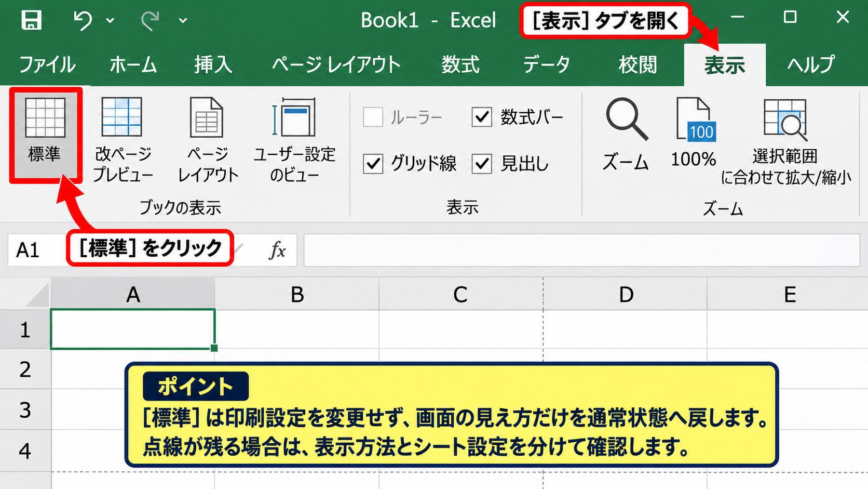Uncheck the 見出し checkbox
The width and height of the screenshot is (868, 489).
pos(482,164)
